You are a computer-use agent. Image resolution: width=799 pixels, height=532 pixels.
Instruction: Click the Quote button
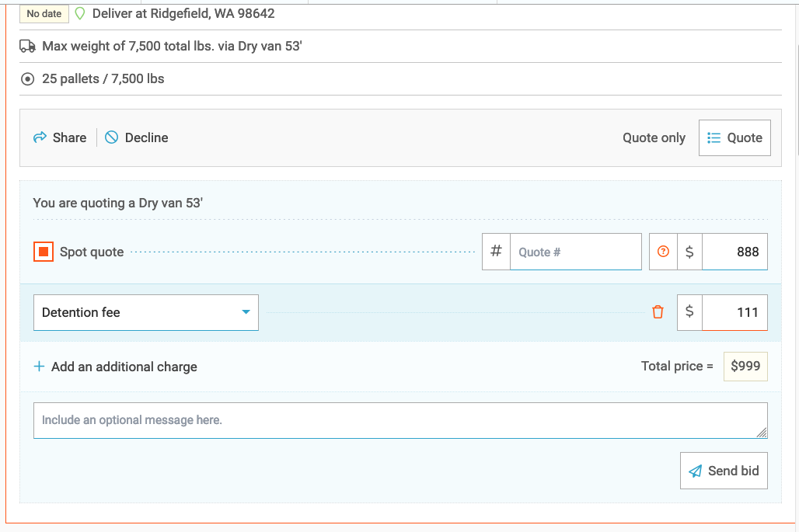click(x=734, y=137)
